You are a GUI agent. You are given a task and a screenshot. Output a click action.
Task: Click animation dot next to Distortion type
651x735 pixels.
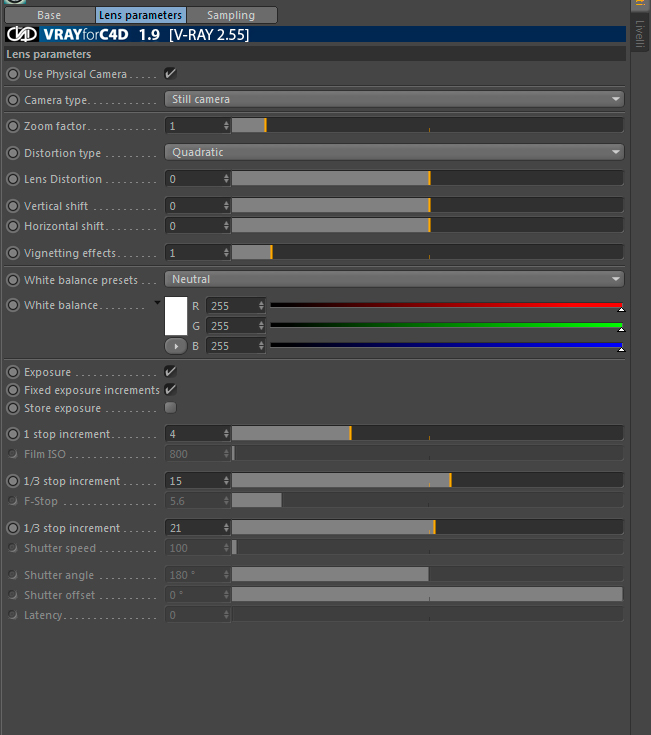coord(13,153)
